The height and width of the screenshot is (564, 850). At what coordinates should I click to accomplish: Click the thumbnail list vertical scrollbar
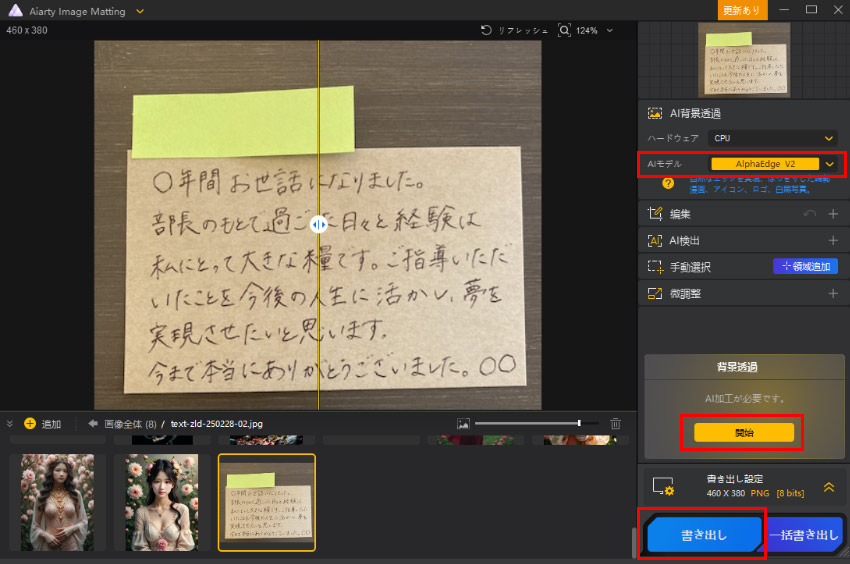click(x=634, y=541)
